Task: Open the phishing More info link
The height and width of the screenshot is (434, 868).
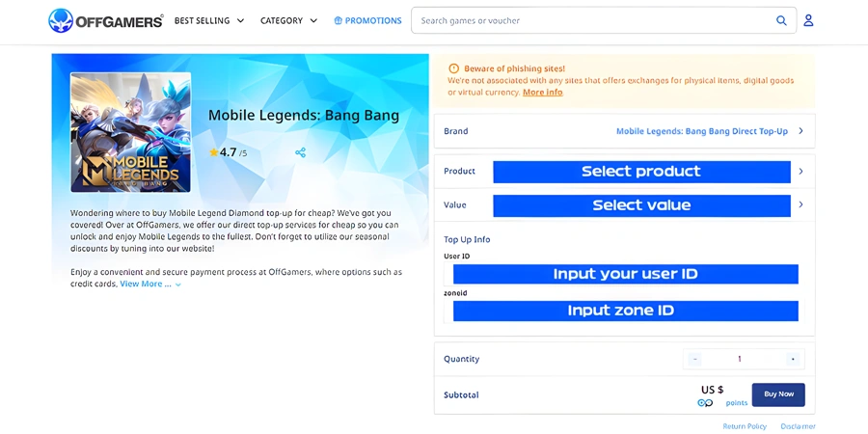Action: pyautogui.click(x=542, y=93)
